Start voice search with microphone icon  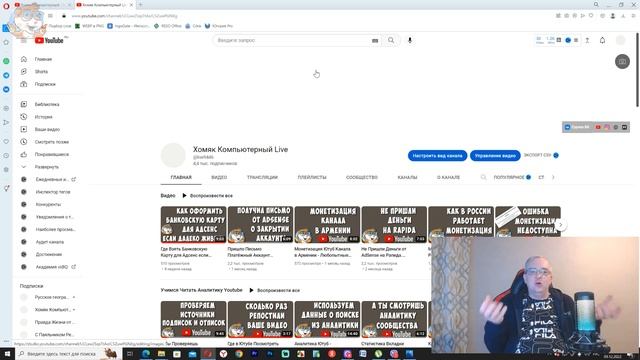pos(410,40)
